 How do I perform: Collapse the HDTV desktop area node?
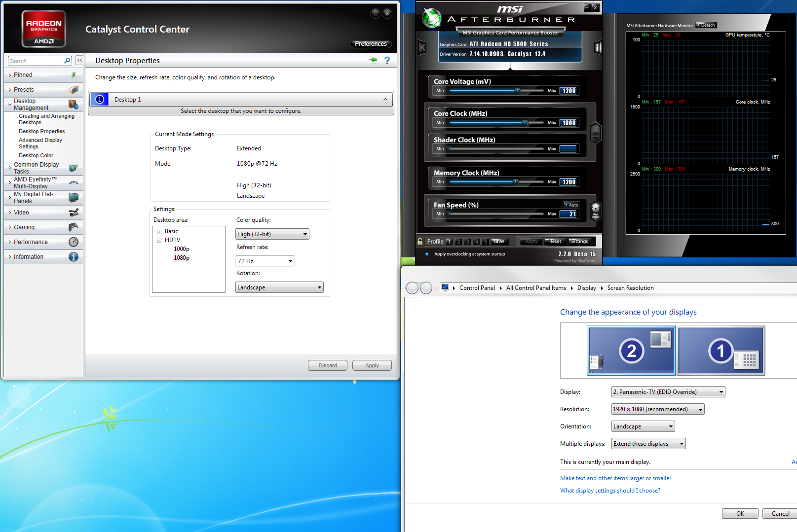(159, 241)
